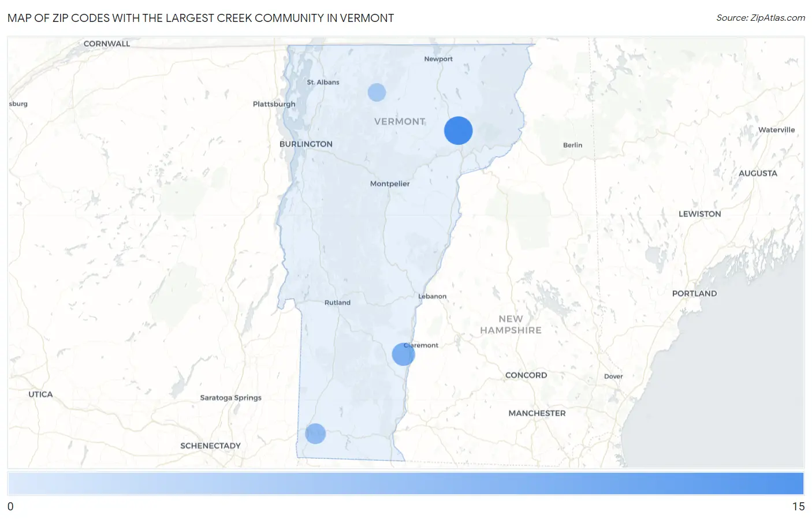
Task: Click the CORNWALL label
Action: point(107,44)
